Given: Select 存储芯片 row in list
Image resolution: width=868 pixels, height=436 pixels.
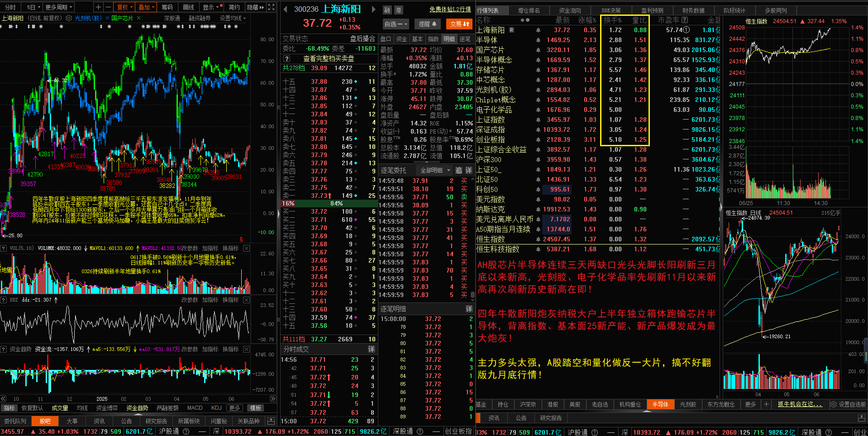Looking at the screenshot, I should [598, 70].
